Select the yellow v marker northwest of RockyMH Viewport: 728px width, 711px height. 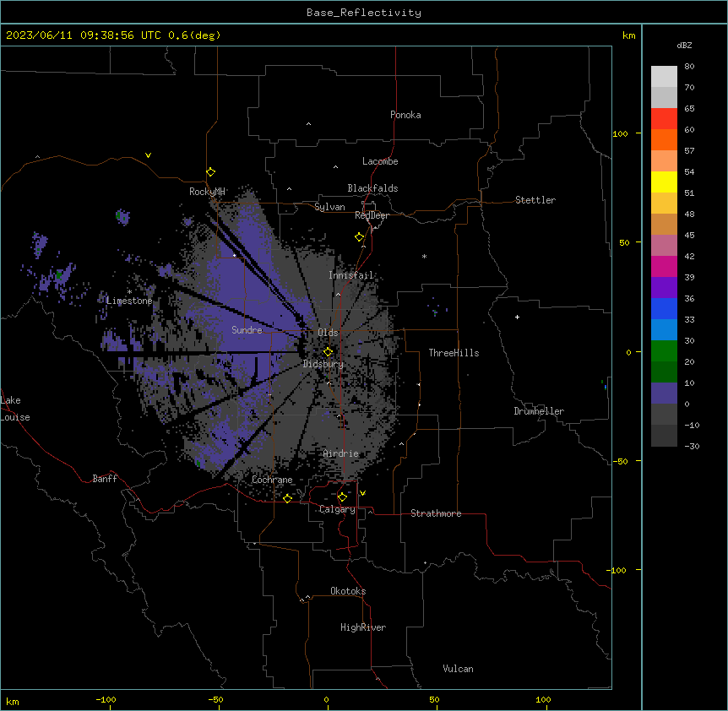(x=148, y=155)
